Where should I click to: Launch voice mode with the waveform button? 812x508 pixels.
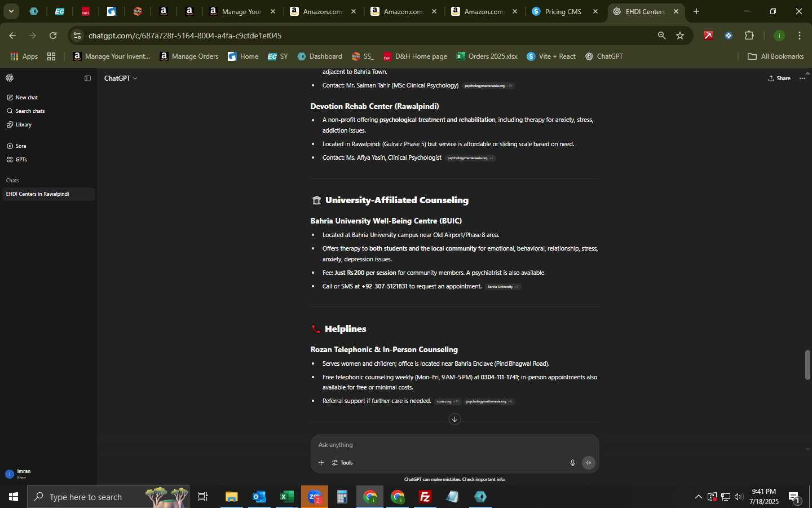click(x=588, y=463)
